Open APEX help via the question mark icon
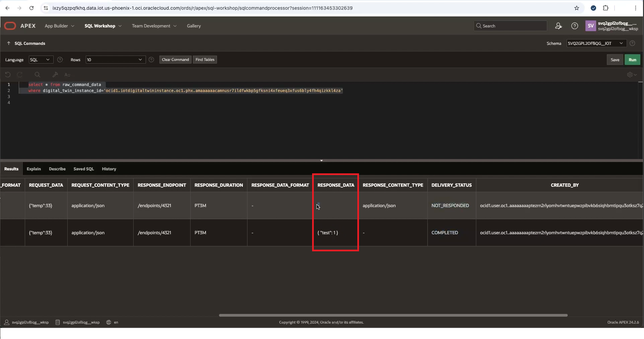Viewport: 644px width, 339px height. (574, 26)
